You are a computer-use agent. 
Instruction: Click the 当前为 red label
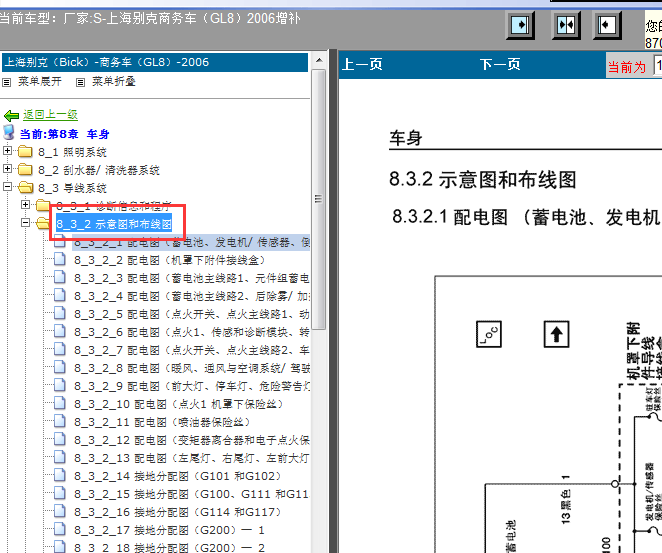[x=627, y=67]
